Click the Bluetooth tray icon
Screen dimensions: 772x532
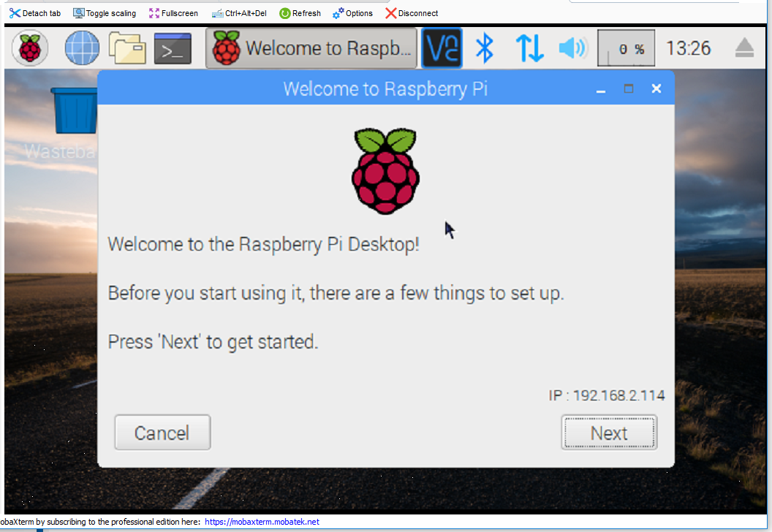(485, 49)
